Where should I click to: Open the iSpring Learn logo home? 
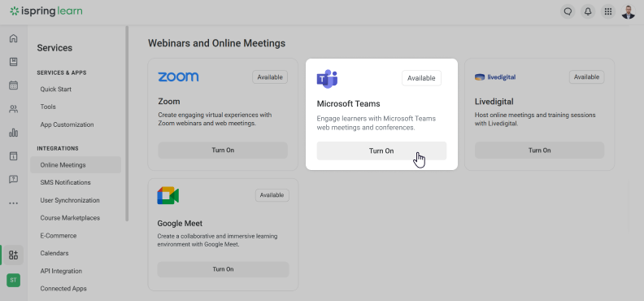46,11
